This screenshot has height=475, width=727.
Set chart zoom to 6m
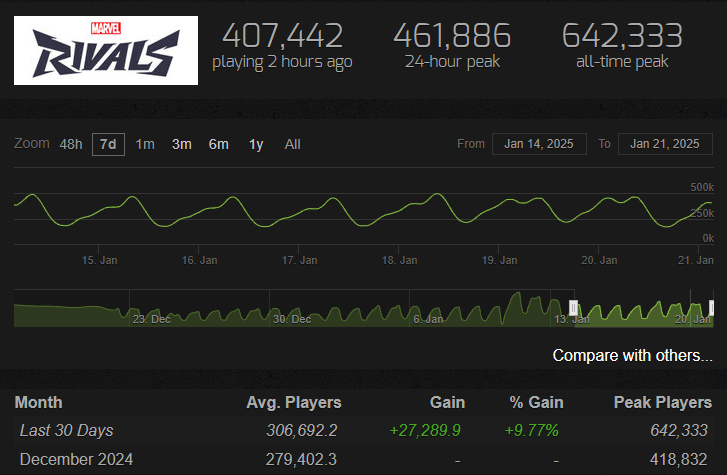(218, 144)
